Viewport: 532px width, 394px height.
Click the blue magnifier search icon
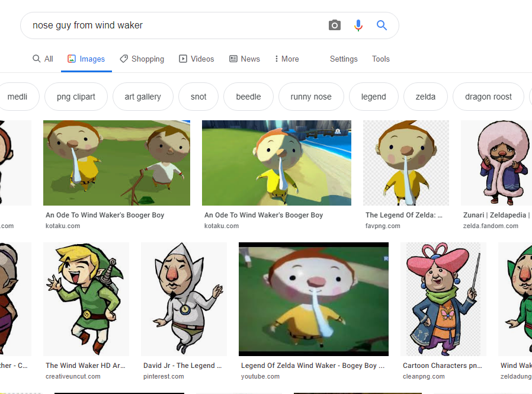tap(382, 25)
